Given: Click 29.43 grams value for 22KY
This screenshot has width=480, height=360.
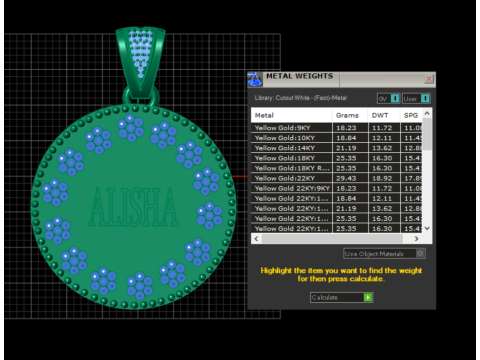Looking at the screenshot, I should click(x=346, y=178).
